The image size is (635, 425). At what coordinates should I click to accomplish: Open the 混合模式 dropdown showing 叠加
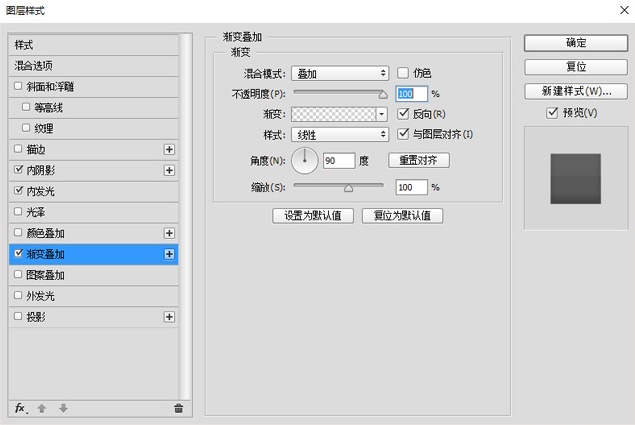340,74
